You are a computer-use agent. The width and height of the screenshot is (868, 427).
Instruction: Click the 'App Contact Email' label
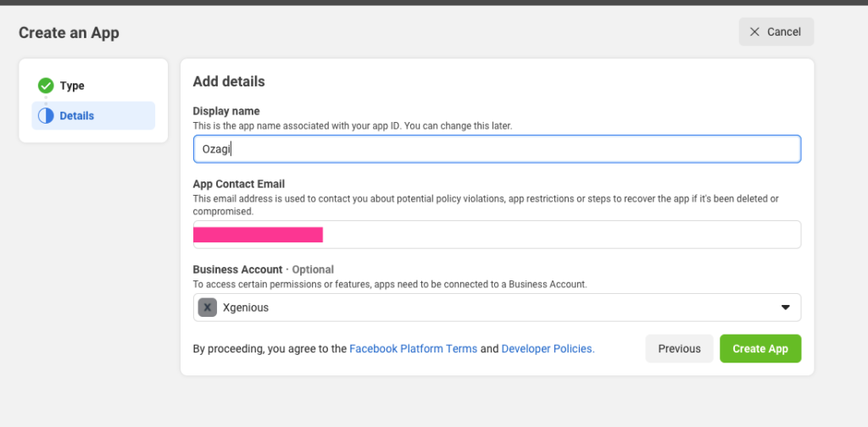238,184
